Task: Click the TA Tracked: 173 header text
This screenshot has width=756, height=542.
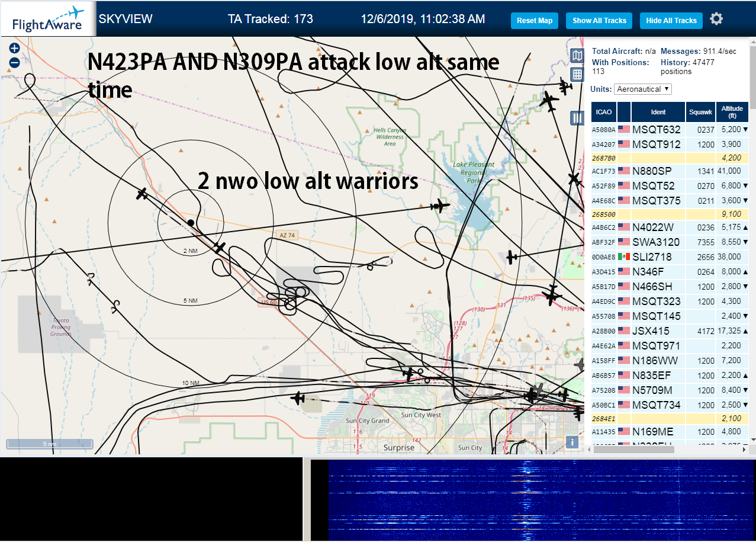Action: pyautogui.click(x=271, y=19)
